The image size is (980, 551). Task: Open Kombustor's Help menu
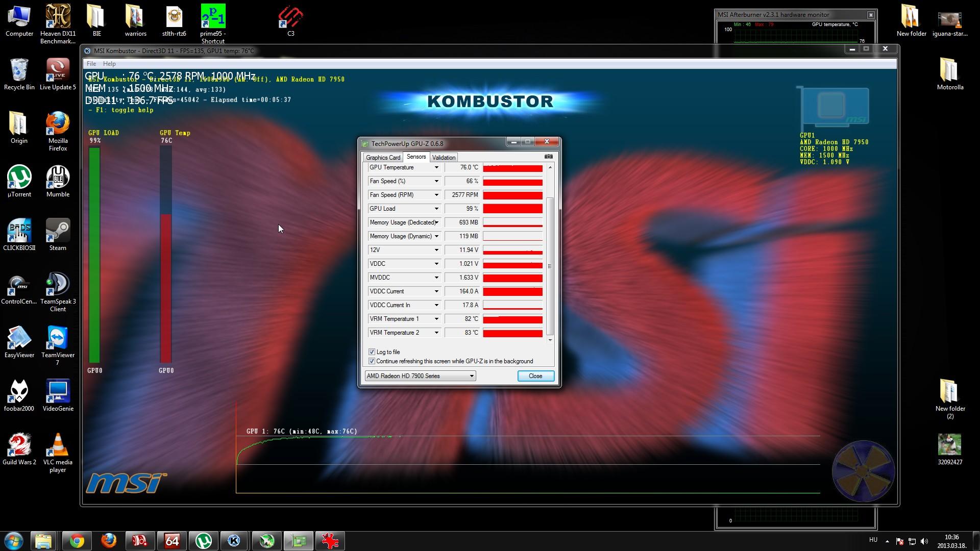tap(109, 64)
